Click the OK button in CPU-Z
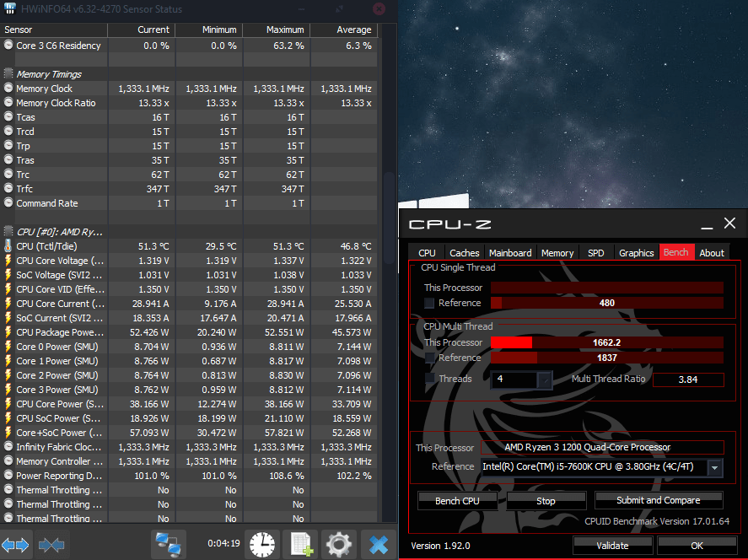748x560 pixels. (x=697, y=545)
